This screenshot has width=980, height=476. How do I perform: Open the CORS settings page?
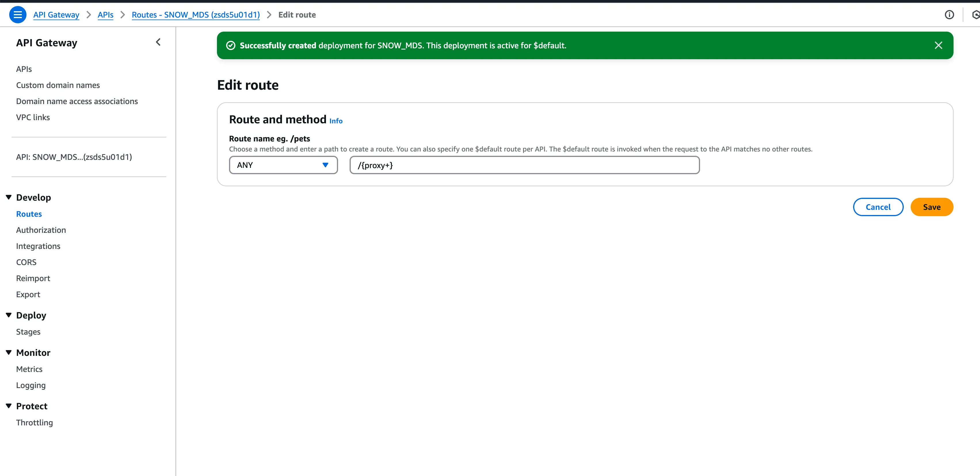(26, 262)
